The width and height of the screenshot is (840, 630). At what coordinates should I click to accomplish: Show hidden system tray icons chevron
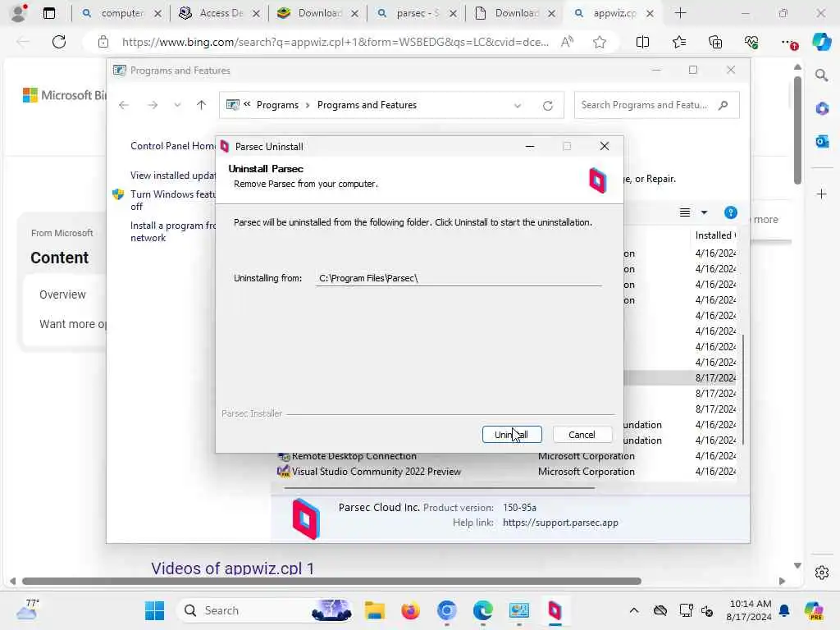click(x=634, y=610)
